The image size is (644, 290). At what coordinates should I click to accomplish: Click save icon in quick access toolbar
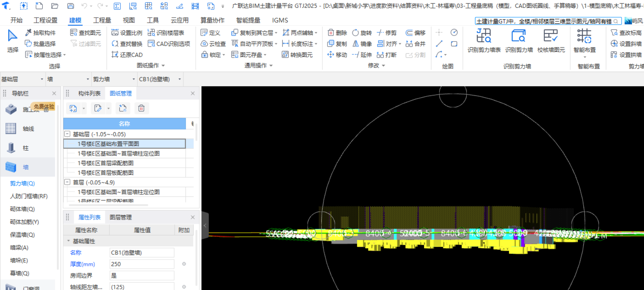pos(70,6)
